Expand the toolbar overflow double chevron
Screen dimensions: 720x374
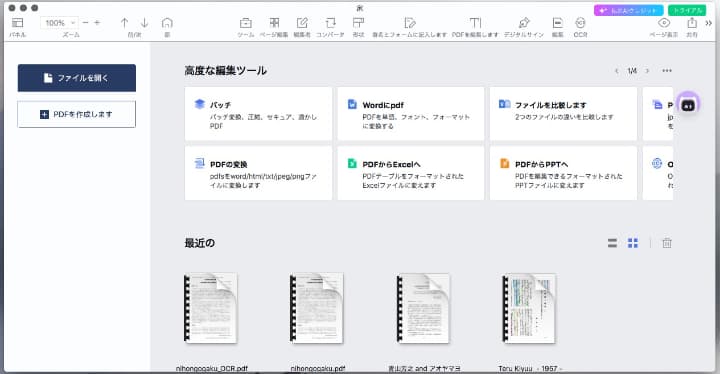709,23
